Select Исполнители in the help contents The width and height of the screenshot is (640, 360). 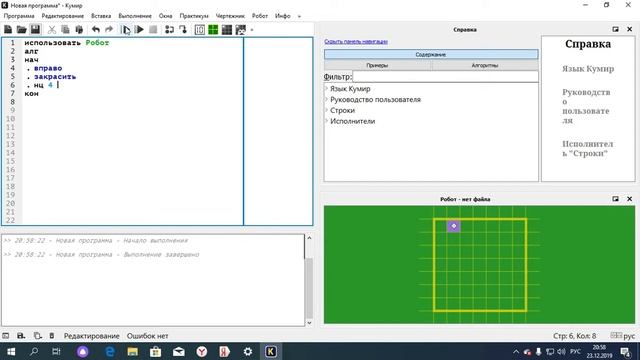click(x=353, y=121)
